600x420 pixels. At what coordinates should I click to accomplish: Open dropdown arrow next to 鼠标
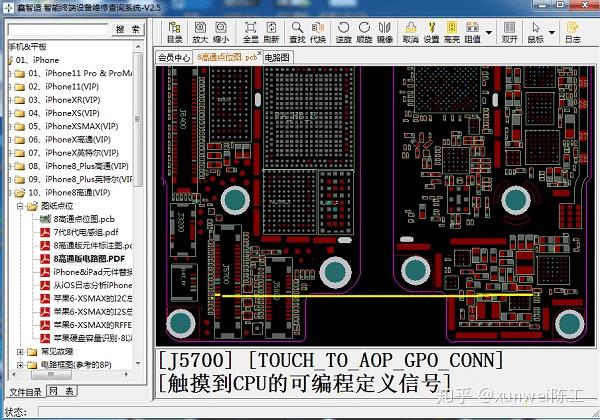552,33
